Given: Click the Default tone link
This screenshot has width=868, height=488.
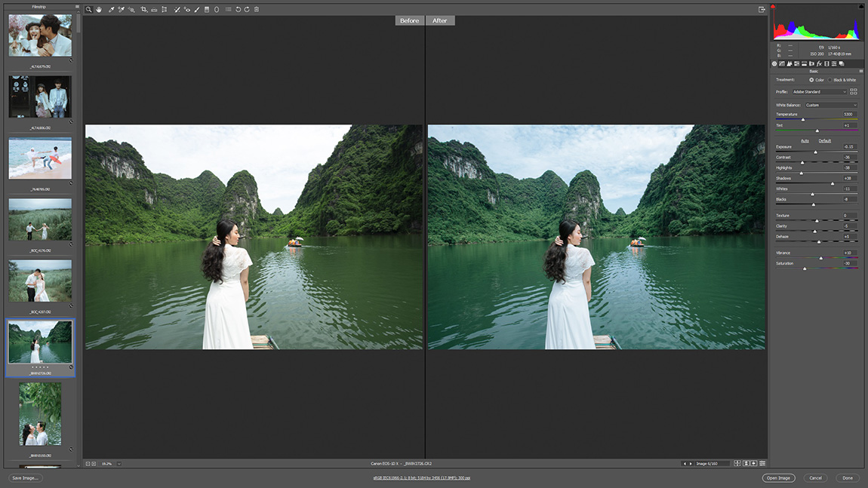Looking at the screenshot, I should (825, 140).
